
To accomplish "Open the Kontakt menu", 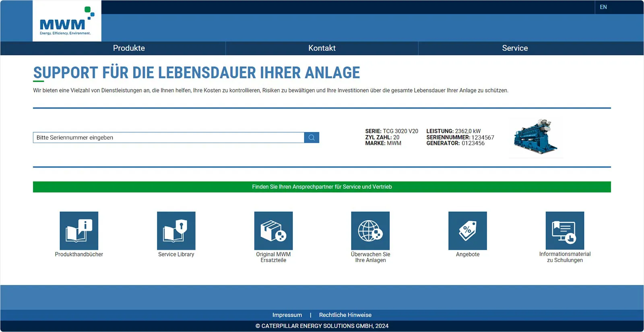I will coord(322,48).
